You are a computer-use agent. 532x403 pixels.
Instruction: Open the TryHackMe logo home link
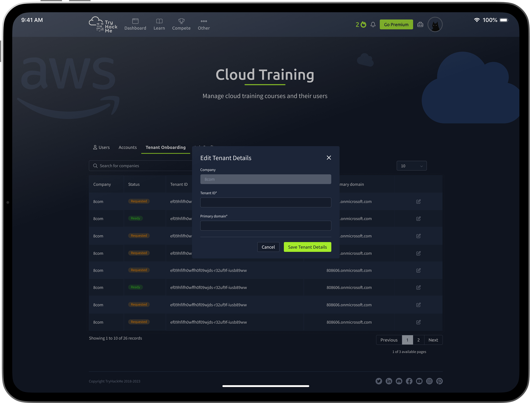103,25
